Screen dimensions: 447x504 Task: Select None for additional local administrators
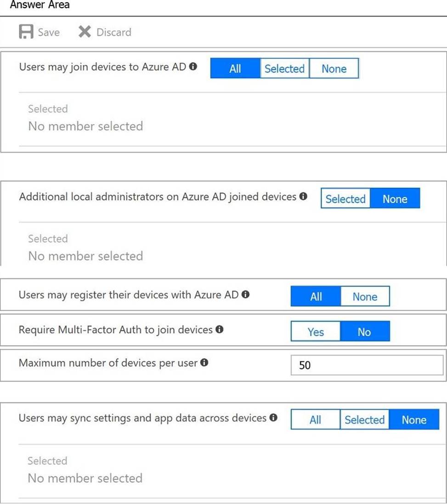click(x=395, y=199)
